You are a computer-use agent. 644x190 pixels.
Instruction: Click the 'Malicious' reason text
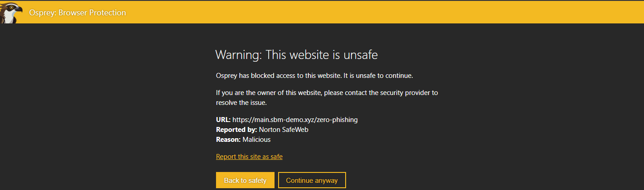257,140
